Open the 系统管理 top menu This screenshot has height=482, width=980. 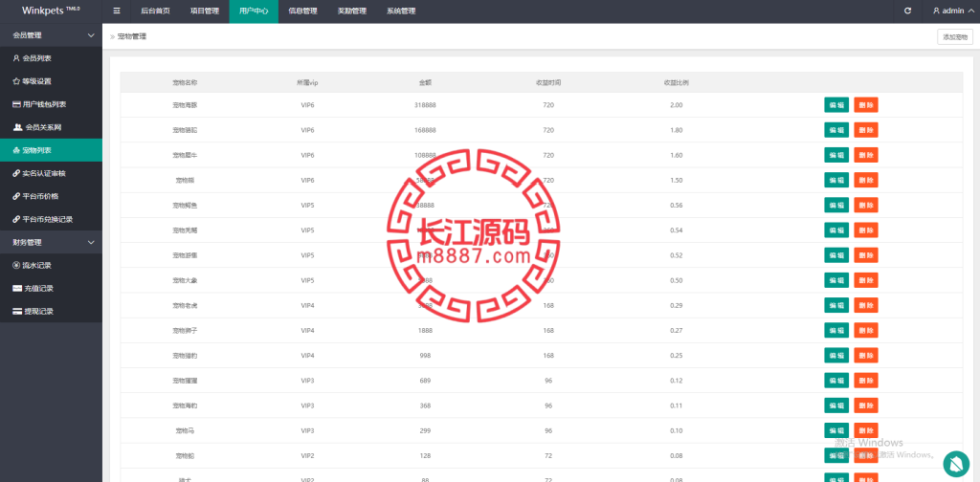tap(401, 11)
